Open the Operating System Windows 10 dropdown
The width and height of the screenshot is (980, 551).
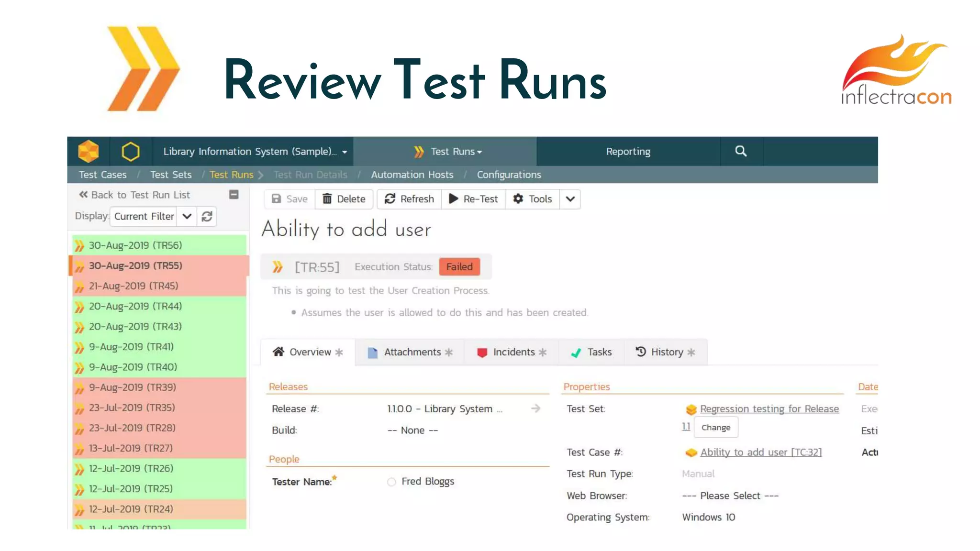709,518
